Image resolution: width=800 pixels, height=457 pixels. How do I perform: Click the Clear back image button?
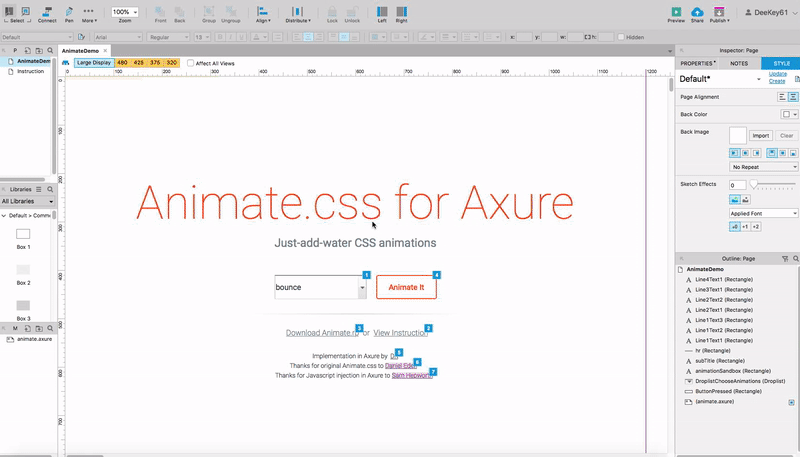(x=786, y=136)
